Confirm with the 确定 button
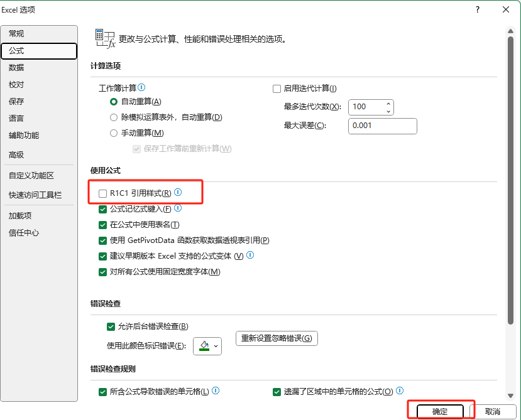 point(441,412)
